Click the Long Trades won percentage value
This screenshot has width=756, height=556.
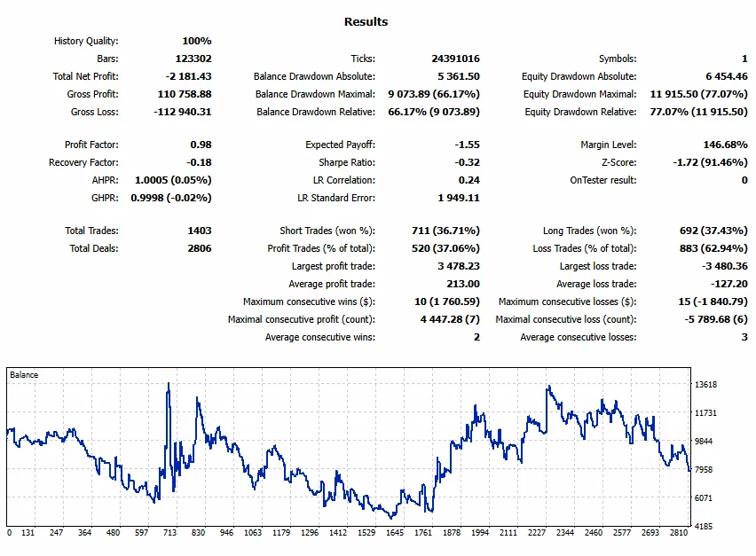[713, 231]
